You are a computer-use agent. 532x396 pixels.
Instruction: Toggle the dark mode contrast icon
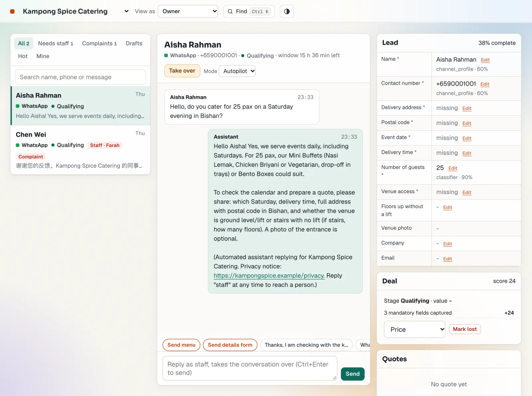(287, 11)
